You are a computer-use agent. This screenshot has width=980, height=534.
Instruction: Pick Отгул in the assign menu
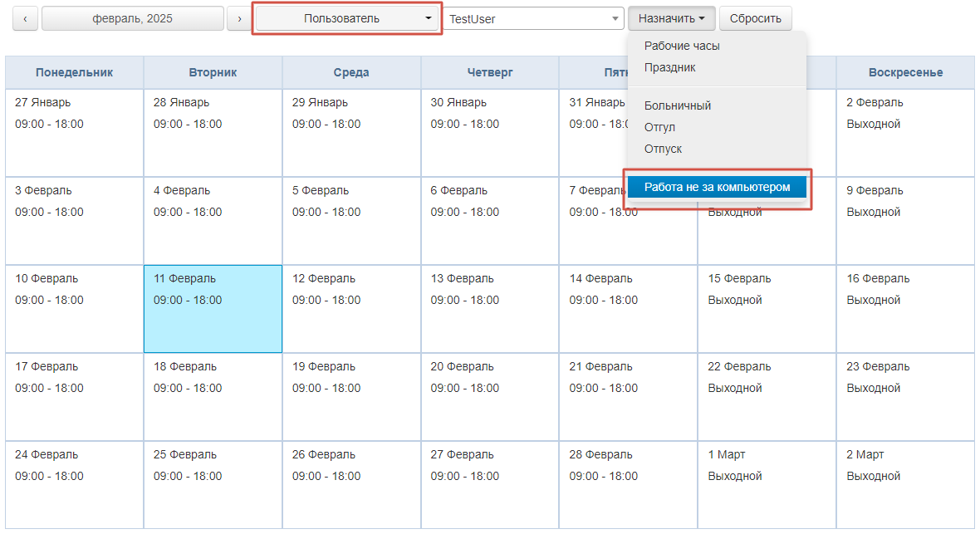point(659,127)
